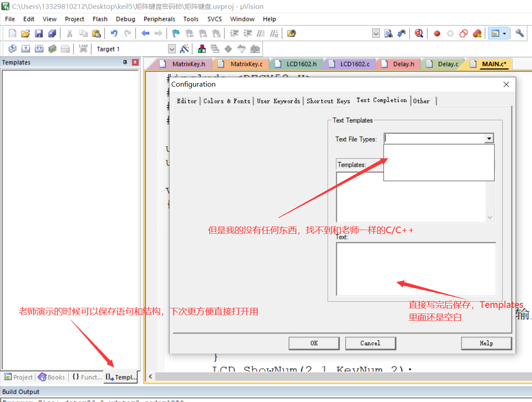The width and height of the screenshot is (532, 402).
Task: Click editor horizontal scrollbar left arrow
Action: pyautogui.click(x=150, y=377)
